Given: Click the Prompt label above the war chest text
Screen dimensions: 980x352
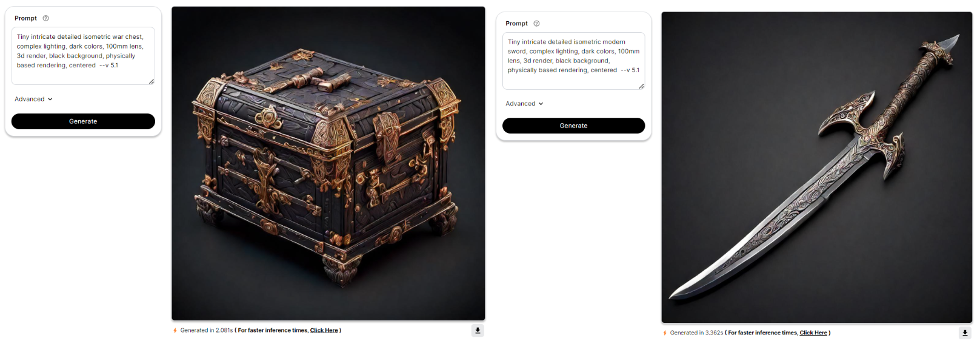Looking at the screenshot, I should tap(25, 18).
